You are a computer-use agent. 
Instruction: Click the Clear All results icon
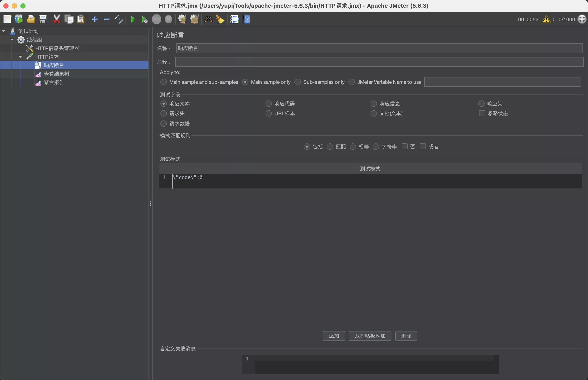pos(194,19)
